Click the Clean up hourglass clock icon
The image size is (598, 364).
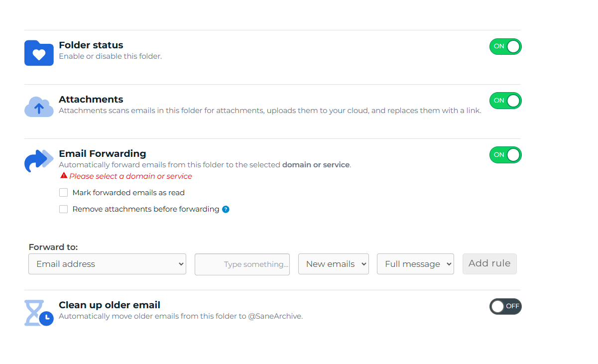pos(39,313)
